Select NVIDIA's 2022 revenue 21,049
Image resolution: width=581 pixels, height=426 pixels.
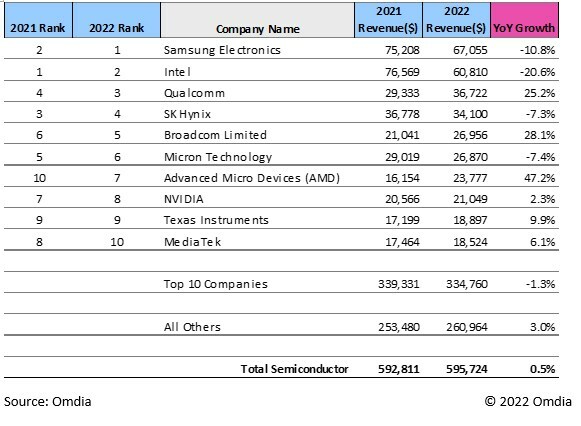[470, 199]
